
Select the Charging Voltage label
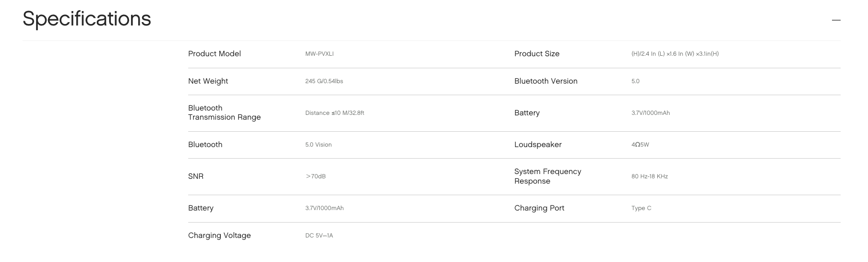pos(219,236)
